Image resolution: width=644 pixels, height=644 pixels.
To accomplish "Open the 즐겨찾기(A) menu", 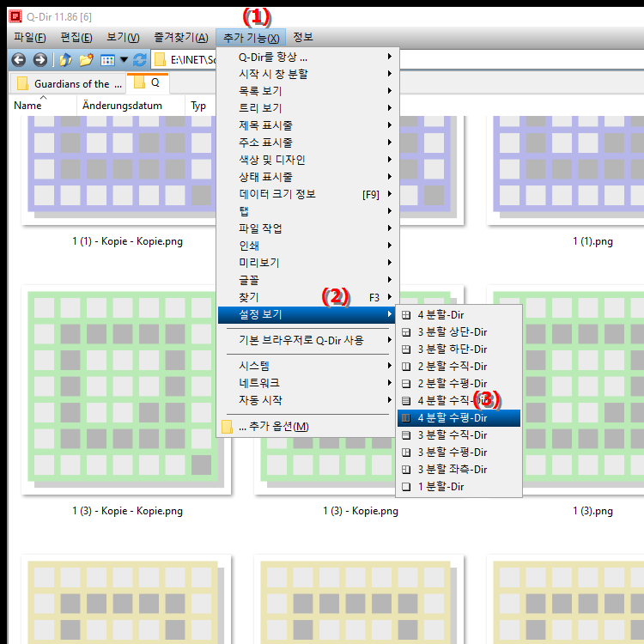I will (181, 38).
